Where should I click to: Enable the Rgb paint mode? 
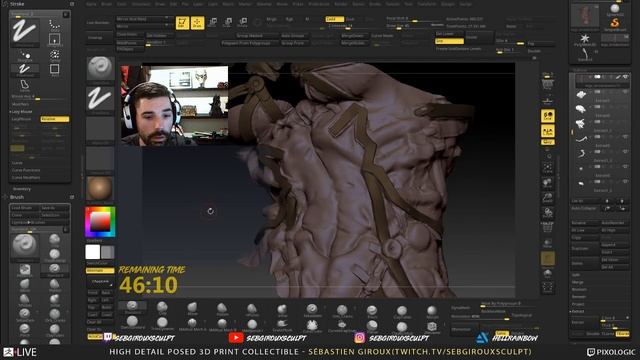coord(289,19)
